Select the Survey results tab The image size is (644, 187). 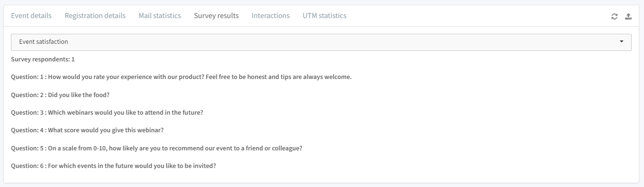coord(216,16)
